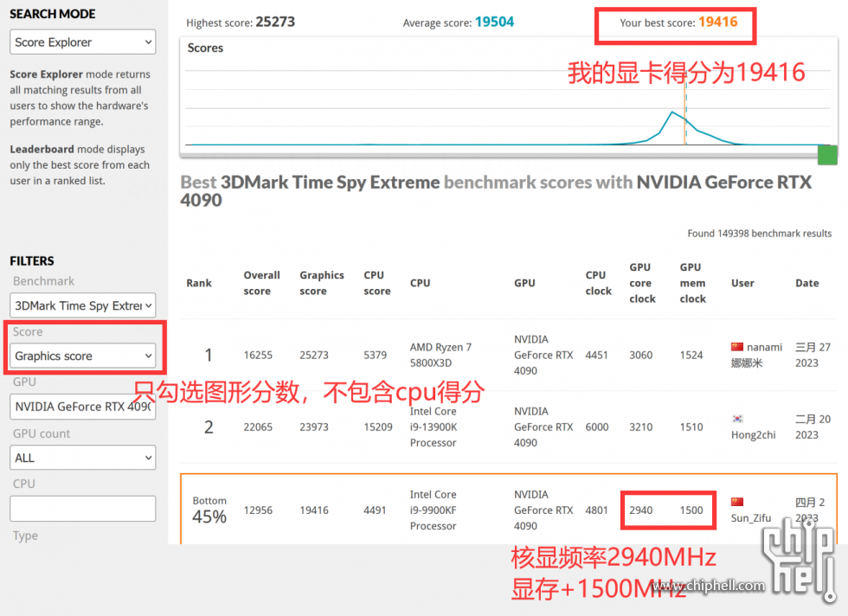848x616 pixels.
Task: Click overall score 12956 in bottom row
Action: point(258,510)
